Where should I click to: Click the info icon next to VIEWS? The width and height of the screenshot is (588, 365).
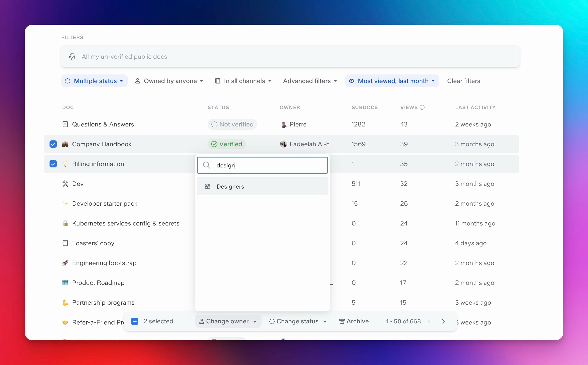(422, 107)
